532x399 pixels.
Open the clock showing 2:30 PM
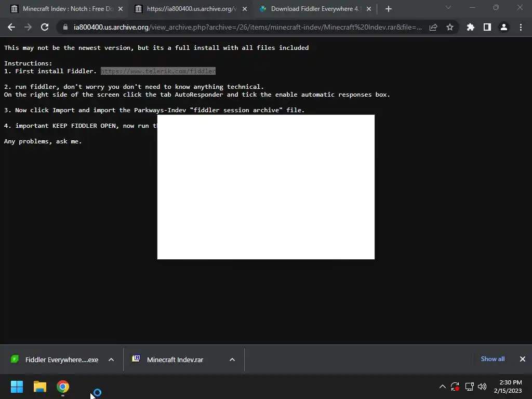508,387
